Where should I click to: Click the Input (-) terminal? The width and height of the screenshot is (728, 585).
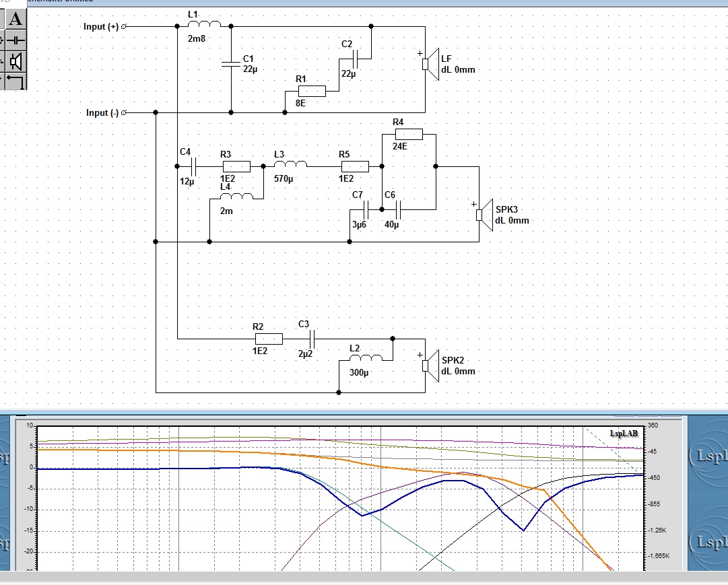pos(123,112)
